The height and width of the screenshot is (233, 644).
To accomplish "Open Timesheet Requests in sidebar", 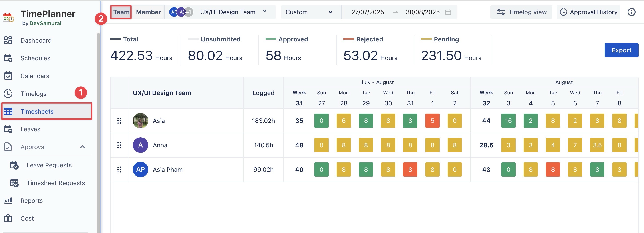I will click(x=56, y=183).
